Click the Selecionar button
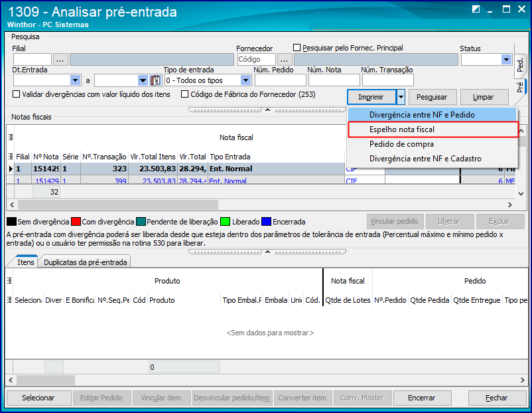Viewport: 532px width, 413px height. [x=38, y=398]
